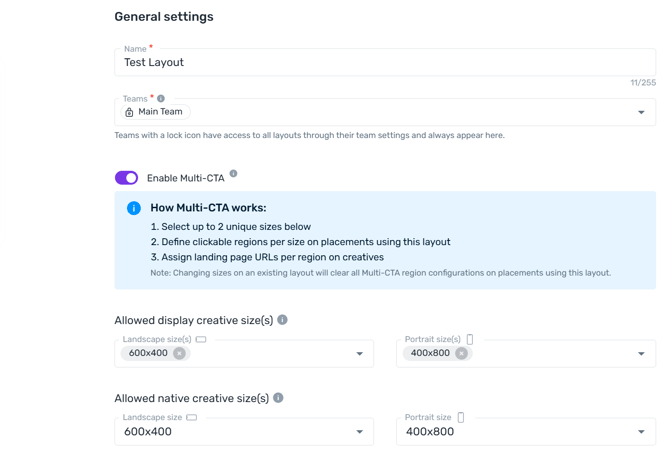Viewport: 670px width, 457px height.
Task: Expand display Landscape size(s) dropdown
Action: coord(359,354)
